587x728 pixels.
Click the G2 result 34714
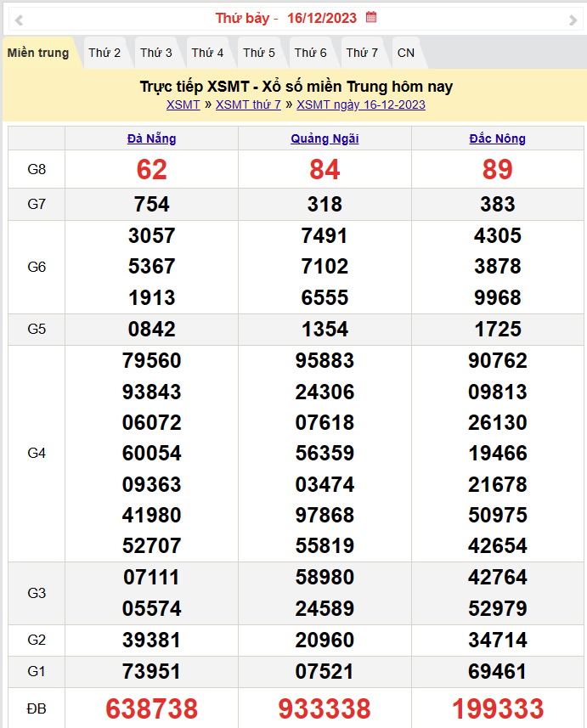(x=497, y=641)
